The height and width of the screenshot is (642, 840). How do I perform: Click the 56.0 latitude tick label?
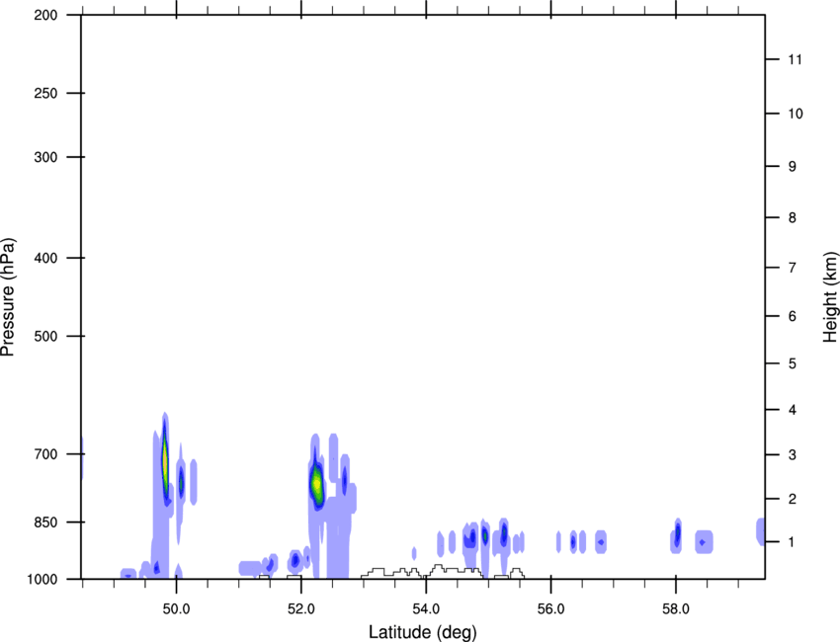coord(551,609)
